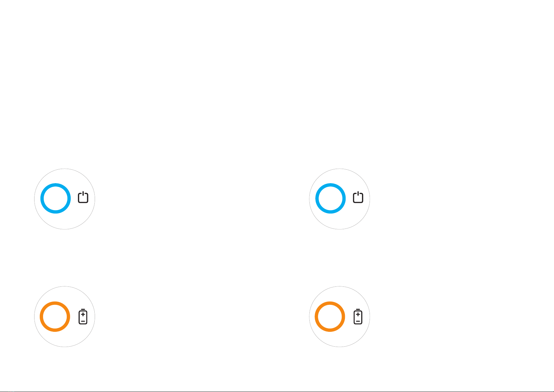Select the left circle's blue power status light
554x392 pixels.
click(56, 198)
